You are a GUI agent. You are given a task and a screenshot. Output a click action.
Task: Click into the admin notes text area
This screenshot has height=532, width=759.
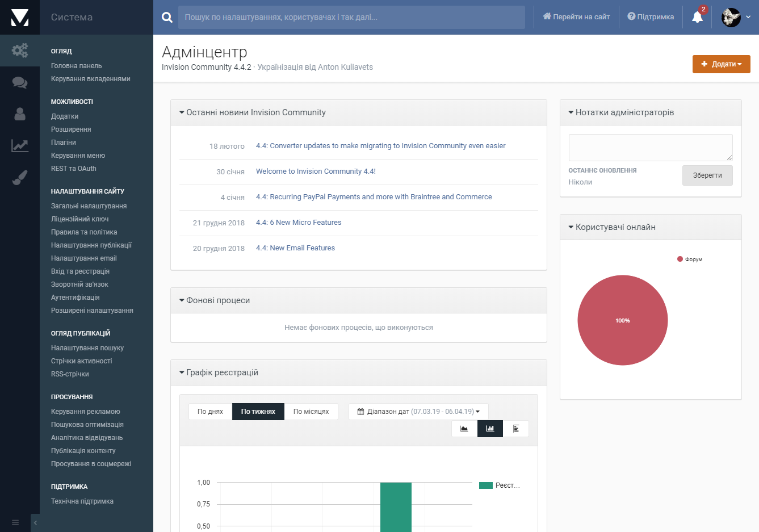pos(651,148)
